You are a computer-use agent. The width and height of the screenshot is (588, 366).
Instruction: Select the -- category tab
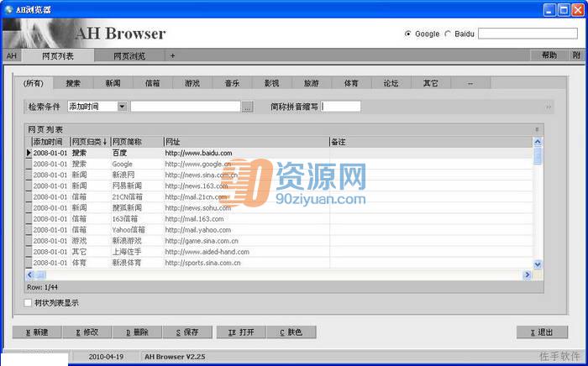click(470, 83)
